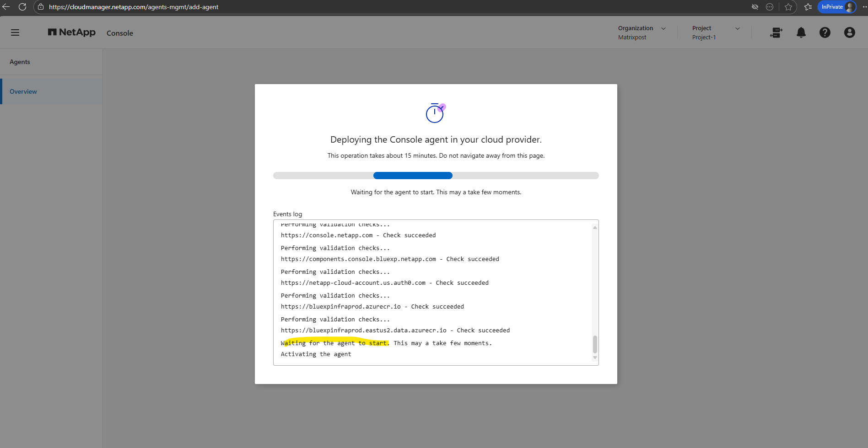The width and height of the screenshot is (868, 448).
Task: Click the 'Events log' label
Action: [288, 214]
